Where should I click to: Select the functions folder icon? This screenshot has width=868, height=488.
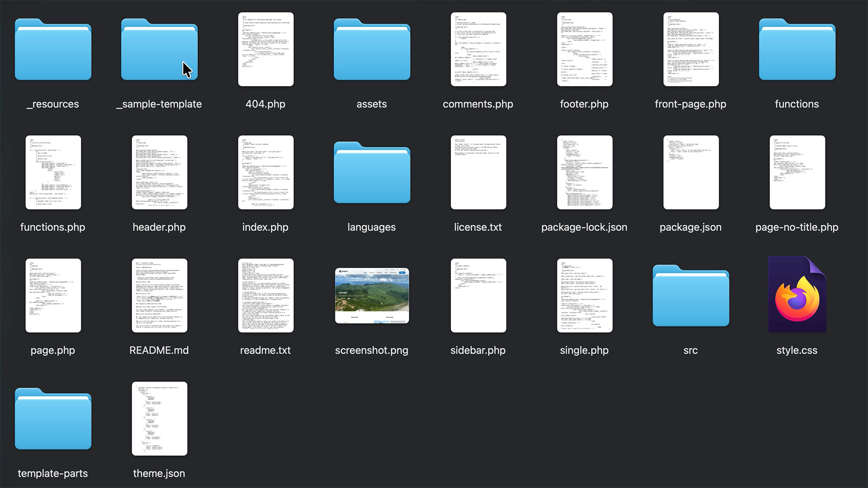click(797, 50)
